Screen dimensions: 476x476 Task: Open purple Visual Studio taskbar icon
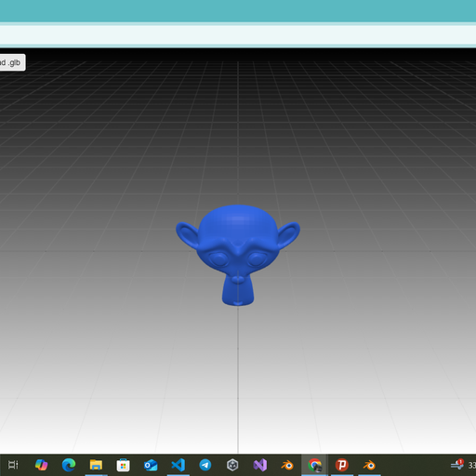260,465
